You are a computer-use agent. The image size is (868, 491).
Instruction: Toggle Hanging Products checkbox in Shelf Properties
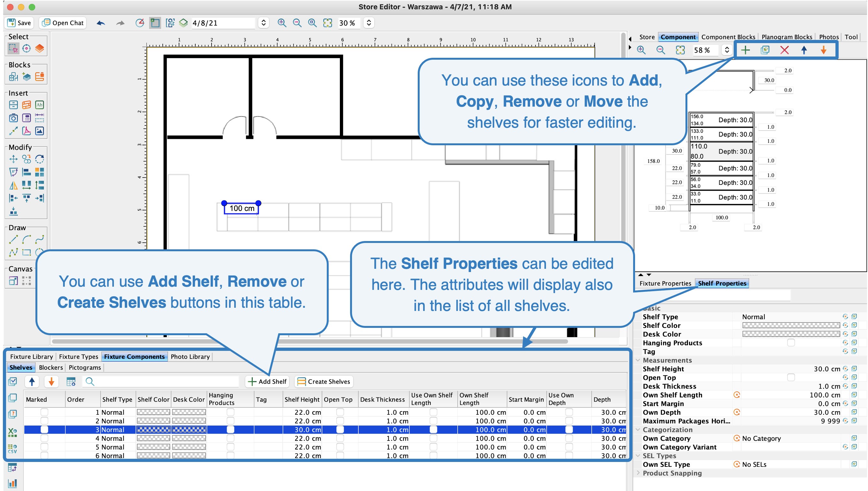[791, 343]
